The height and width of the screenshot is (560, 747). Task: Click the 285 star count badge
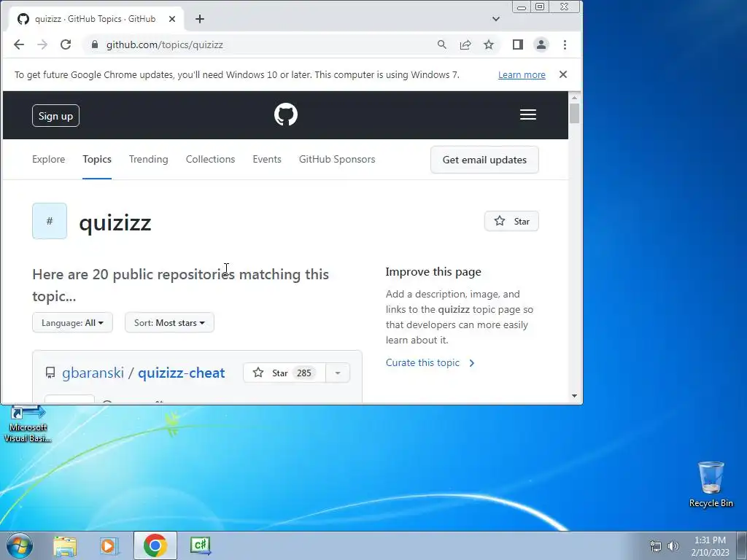click(x=304, y=373)
